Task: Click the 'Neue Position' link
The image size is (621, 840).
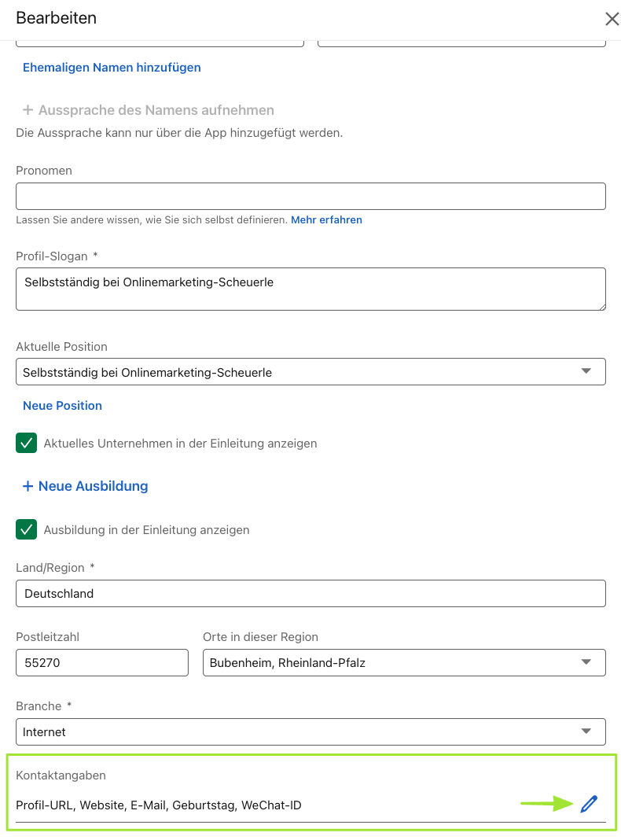Action: (63, 406)
